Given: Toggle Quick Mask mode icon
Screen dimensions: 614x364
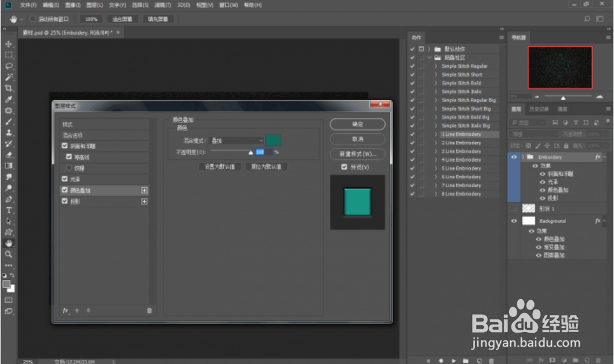Looking at the screenshot, I should [9, 300].
